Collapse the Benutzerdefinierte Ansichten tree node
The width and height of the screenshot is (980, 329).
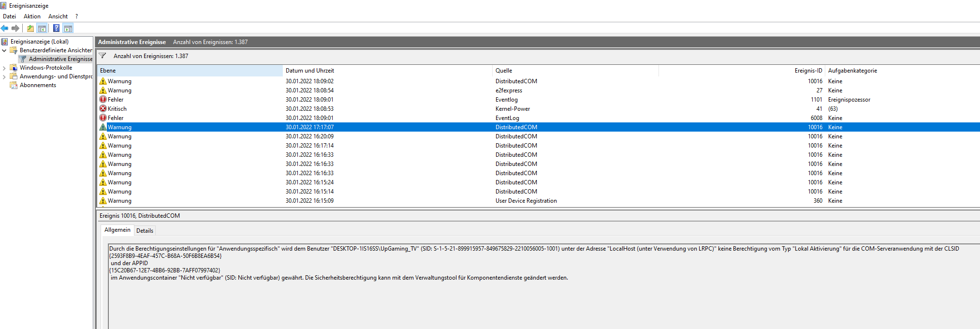(4, 50)
